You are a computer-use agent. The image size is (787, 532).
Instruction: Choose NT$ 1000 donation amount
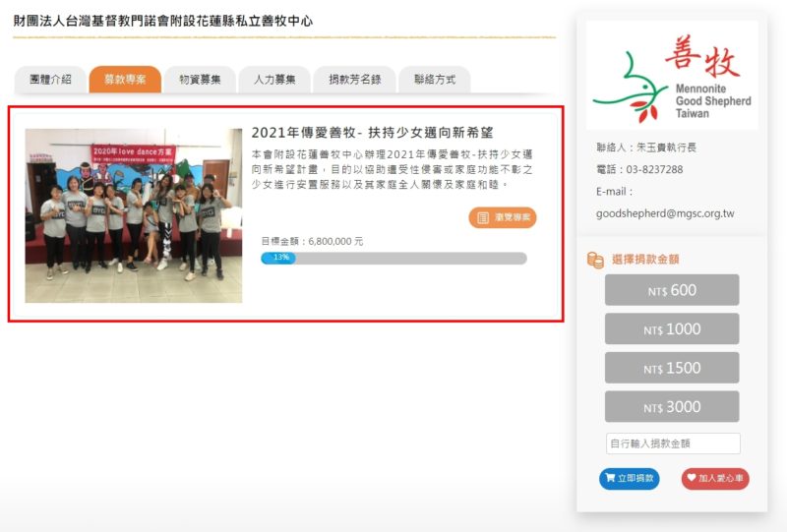pos(672,328)
